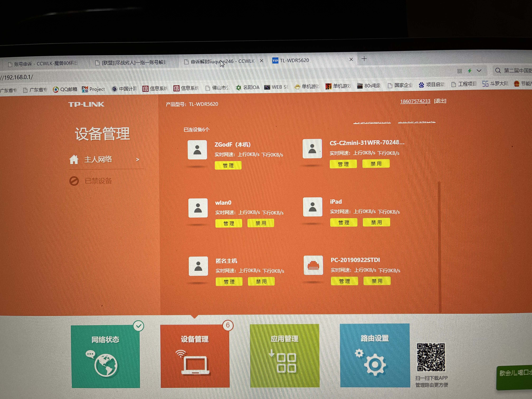Screen dimensions: 532x399
Task: Disable the iPad device with 禁用
Action: pyautogui.click(x=376, y=222)
